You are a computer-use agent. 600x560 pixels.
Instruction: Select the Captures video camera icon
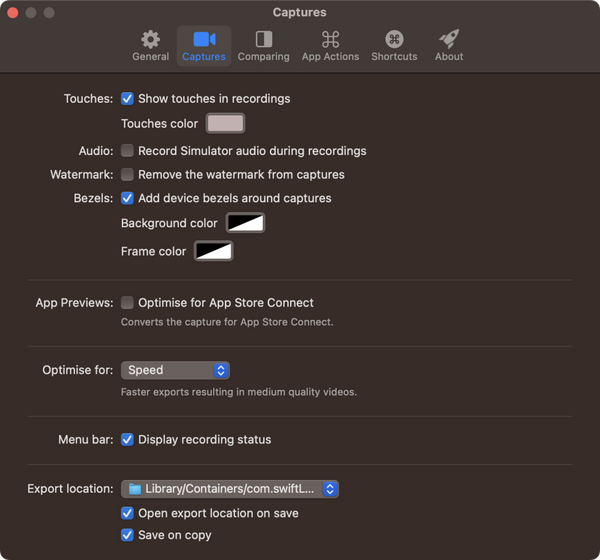204,40
